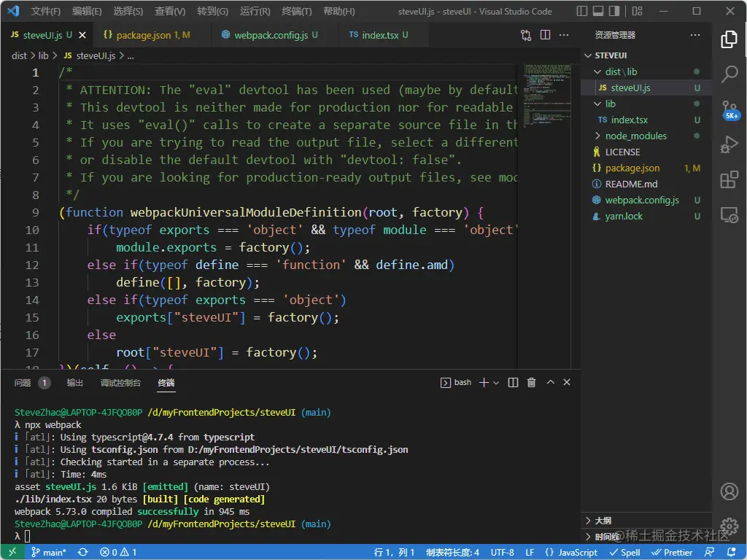Toggle the bottom panel layout button

click(597, 12)
